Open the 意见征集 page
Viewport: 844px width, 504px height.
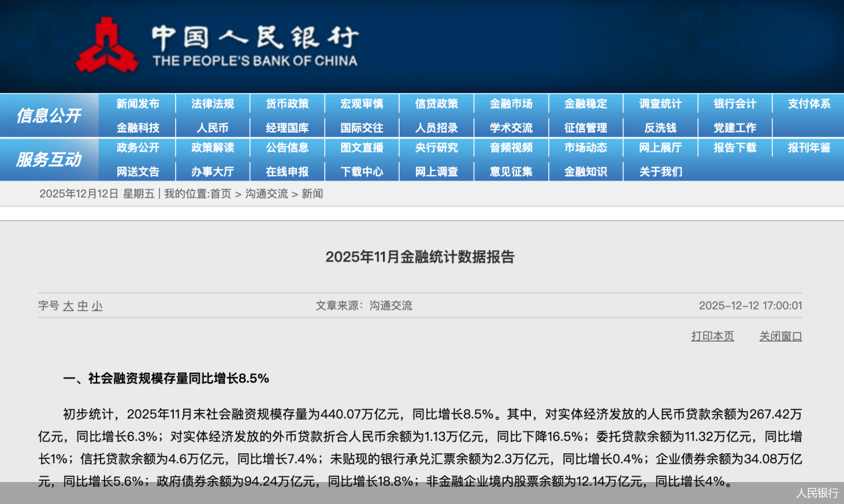[x=511, y=171]
